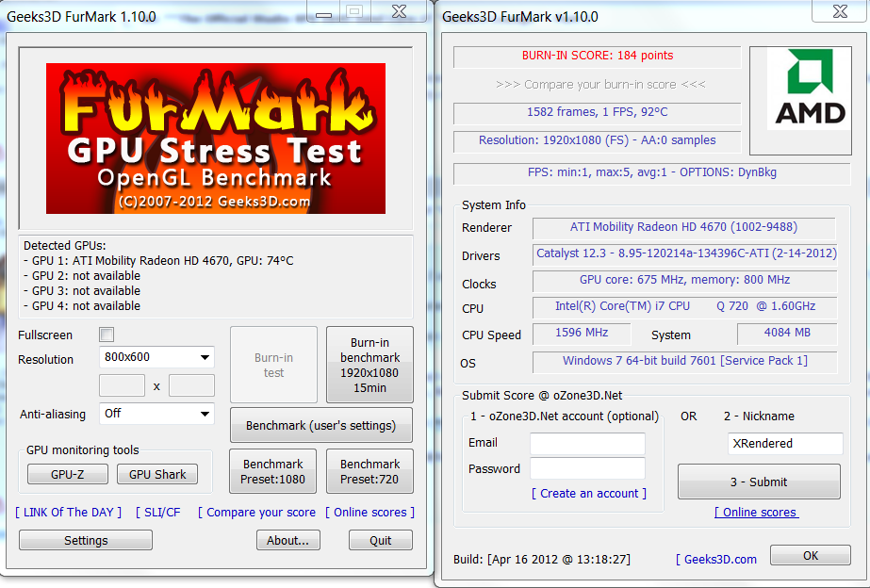The width and height of the screenshot is (870, 588).
Task: Click the Windows 7 64-bit OS value
Action: click(x=685, y=362)
